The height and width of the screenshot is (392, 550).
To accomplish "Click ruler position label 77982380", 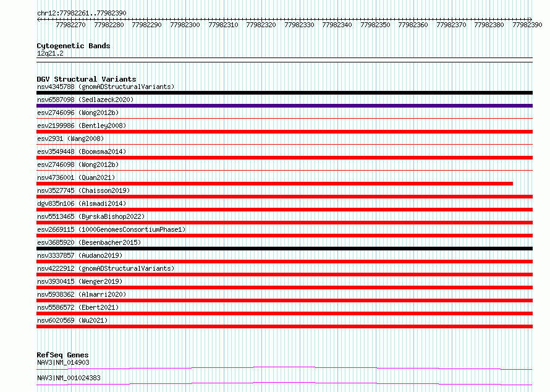I will pyautogui.click(x=489, y=25).
